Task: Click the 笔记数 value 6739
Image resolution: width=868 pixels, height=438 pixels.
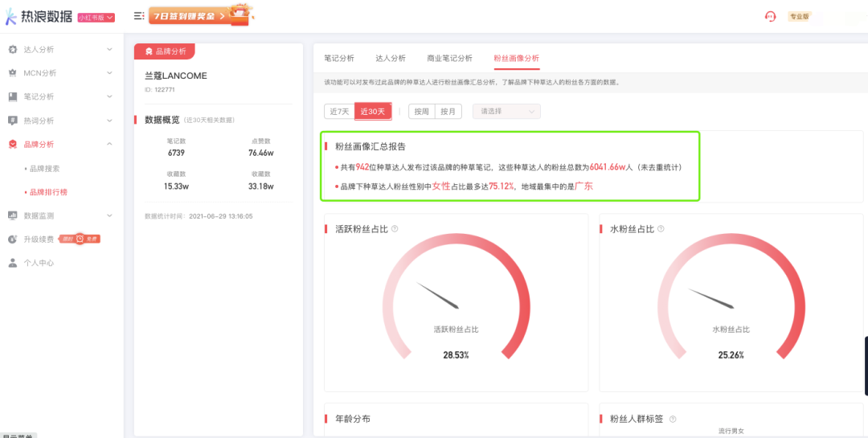Action: [x=176, y=153]
